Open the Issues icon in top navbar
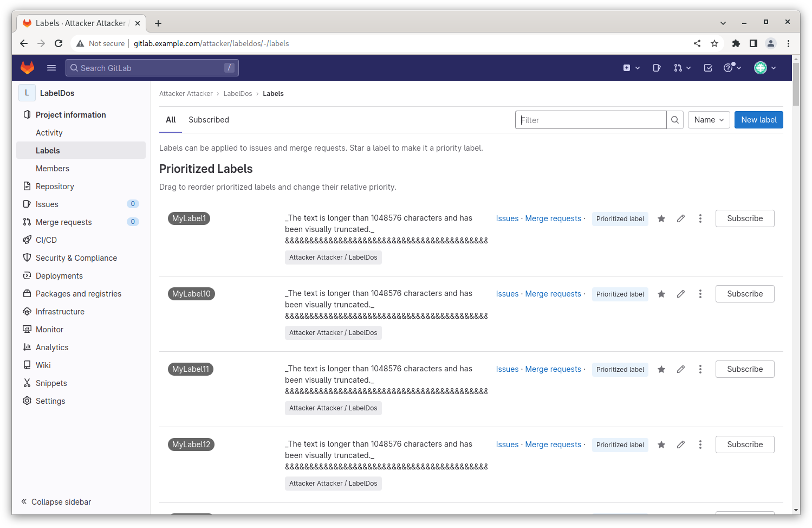Viewport: 812px width, 528px height. coord(657,68)
